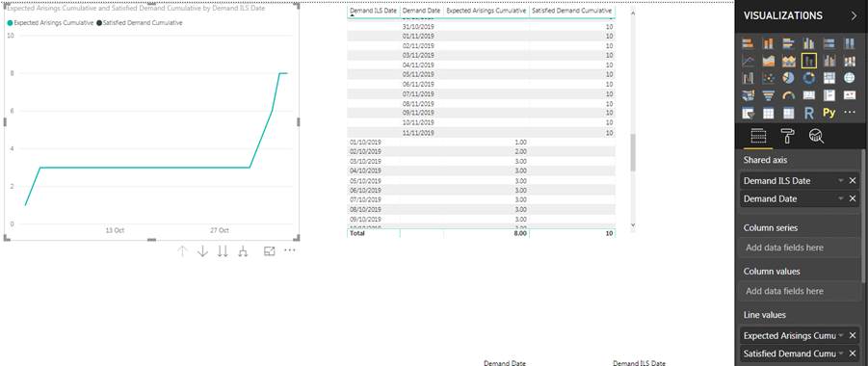Select the scatter chart visualization

pyautogui.click(x=769, y=78)
